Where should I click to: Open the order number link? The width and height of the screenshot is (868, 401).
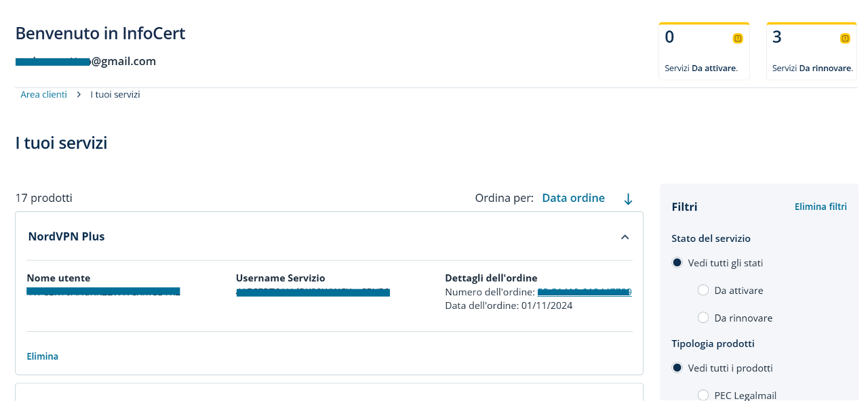[585, 292]
